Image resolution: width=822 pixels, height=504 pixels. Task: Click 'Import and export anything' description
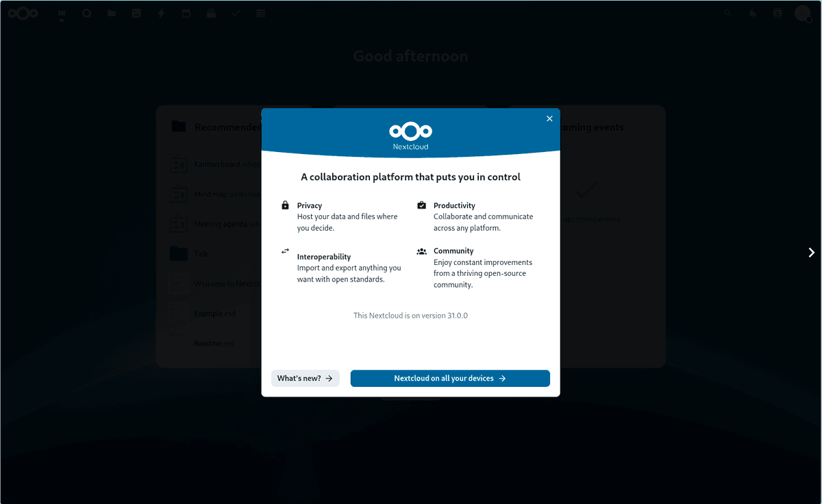349,273
